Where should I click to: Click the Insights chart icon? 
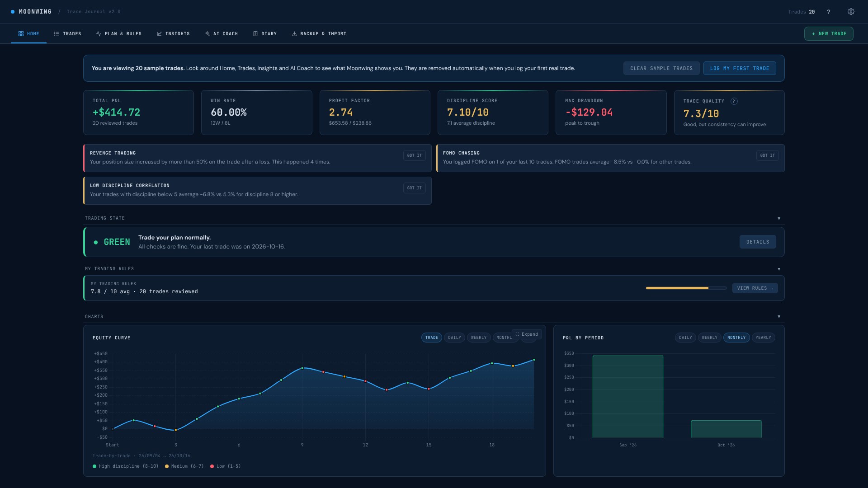159,34
